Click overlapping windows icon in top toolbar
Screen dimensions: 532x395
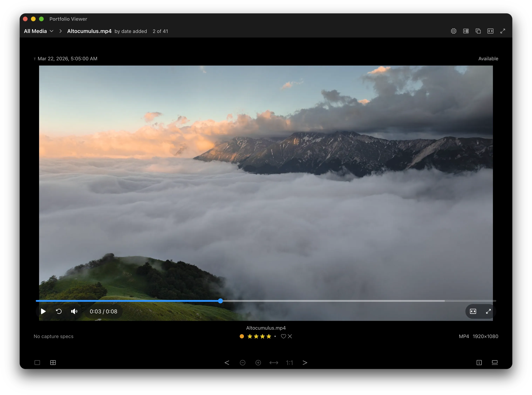click(478, 31)
